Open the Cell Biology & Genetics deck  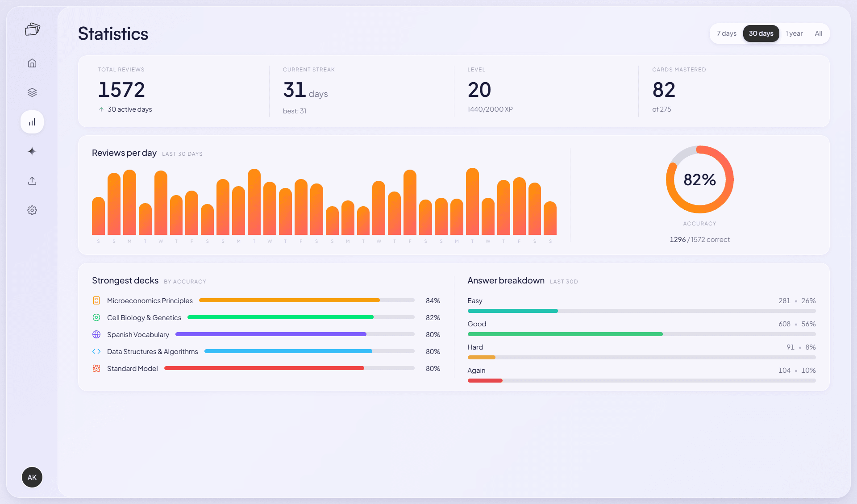click(x=144, y=317)
